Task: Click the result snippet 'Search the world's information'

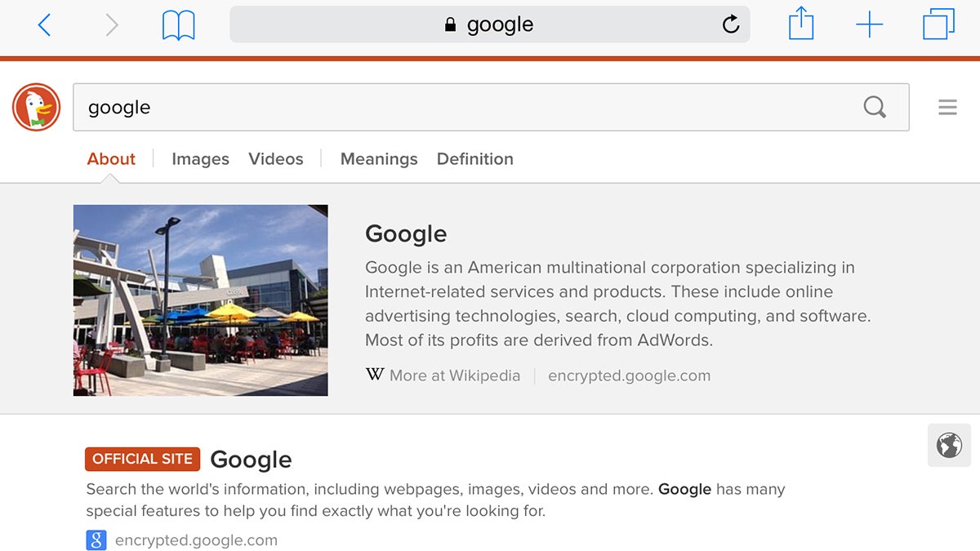Action: pyautogui.click(x=435, y=500)
